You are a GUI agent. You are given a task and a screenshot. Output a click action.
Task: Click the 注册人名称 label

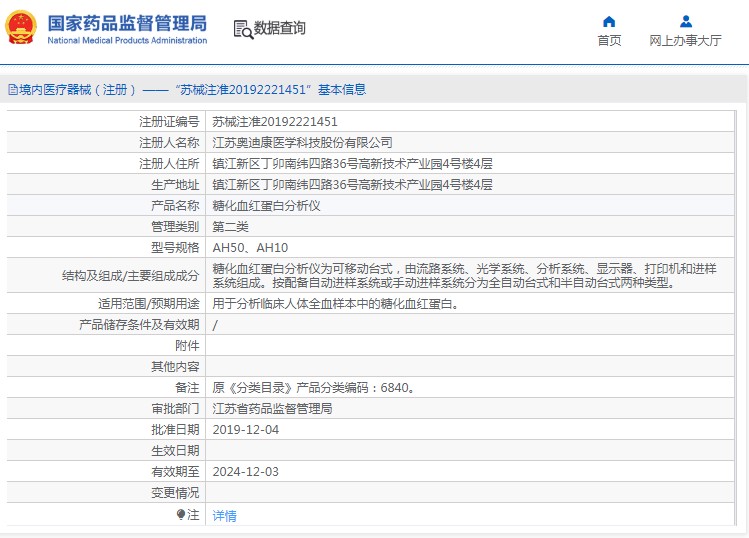tap(169, 143)
